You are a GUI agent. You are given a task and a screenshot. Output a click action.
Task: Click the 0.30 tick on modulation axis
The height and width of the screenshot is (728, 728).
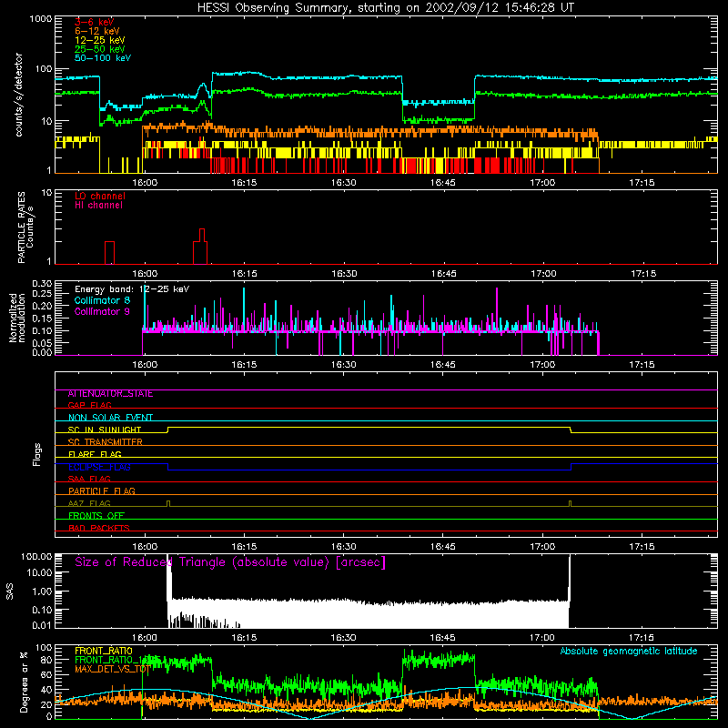click(x=42, y=284)
